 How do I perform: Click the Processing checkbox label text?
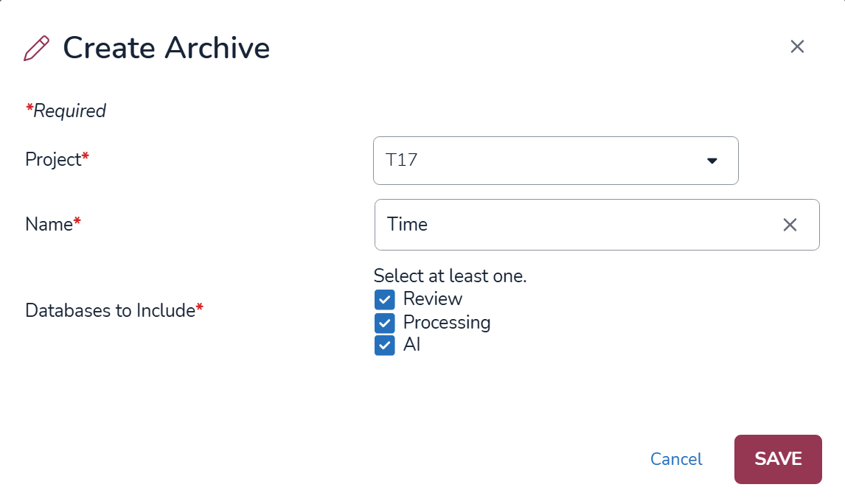(x=447, y=322)
